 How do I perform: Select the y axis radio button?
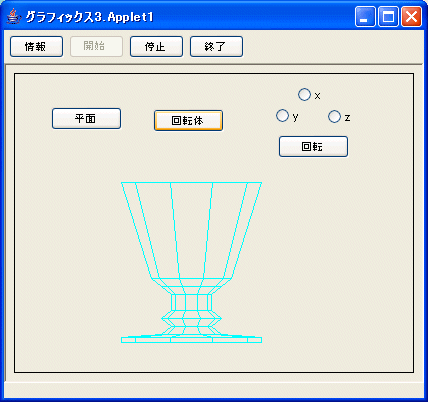point(282,116)
